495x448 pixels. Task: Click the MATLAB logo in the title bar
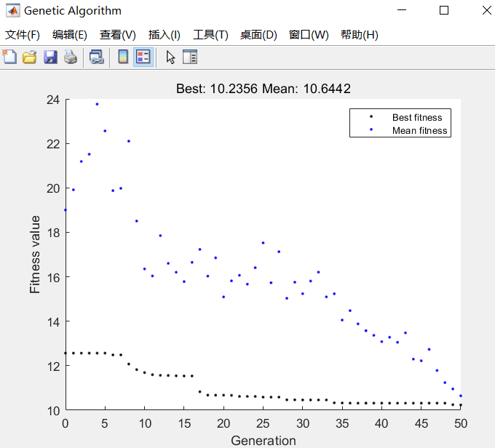pyautogui.click(x=13, y=10)
